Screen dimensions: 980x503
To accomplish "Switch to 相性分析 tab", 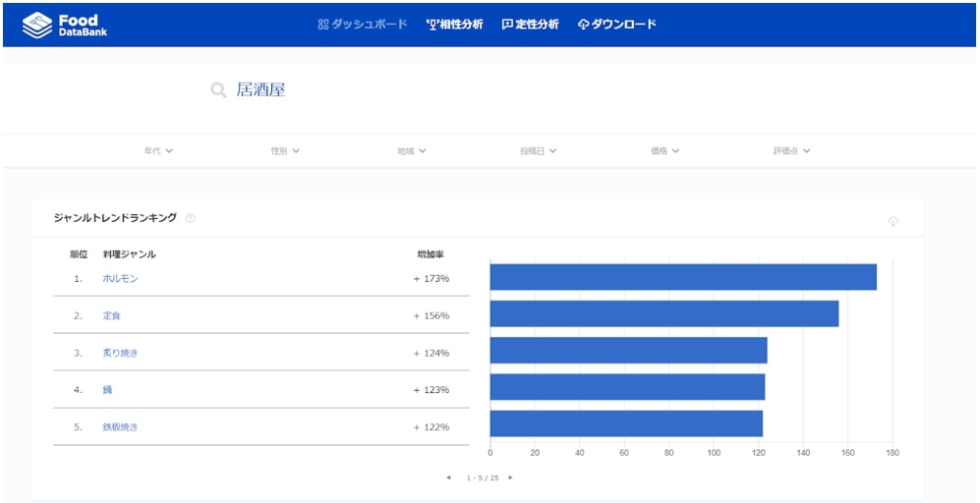I will pyautogui.click(x=454, y=25).
